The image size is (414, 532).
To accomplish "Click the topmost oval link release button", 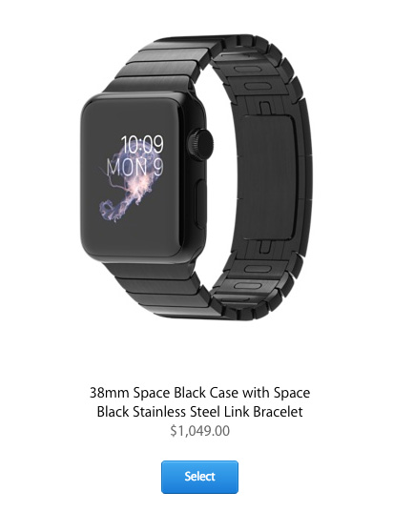I will (248, 70).
